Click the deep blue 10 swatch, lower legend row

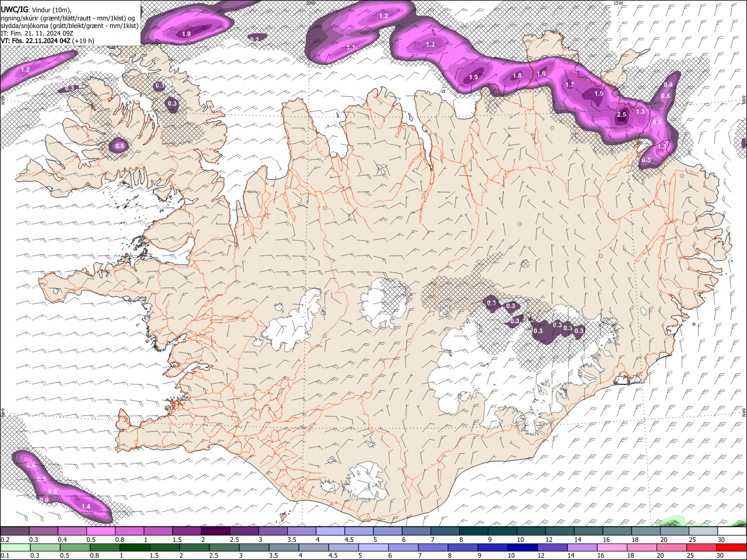(x=523, y=547)
